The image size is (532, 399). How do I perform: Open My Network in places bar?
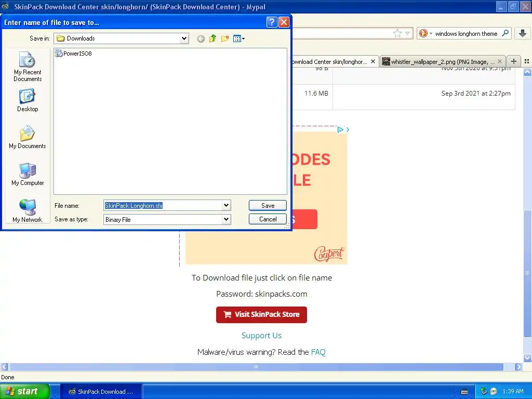tap(28, 211)
